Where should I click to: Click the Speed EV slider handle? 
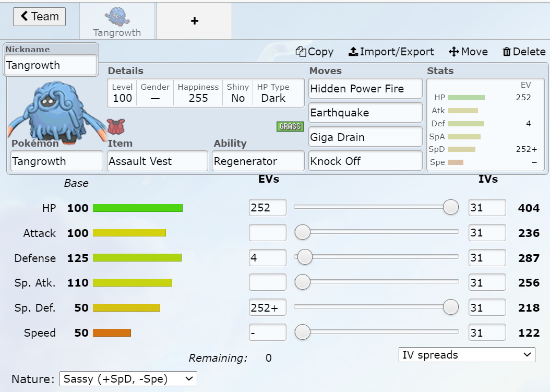coord(302,332)
